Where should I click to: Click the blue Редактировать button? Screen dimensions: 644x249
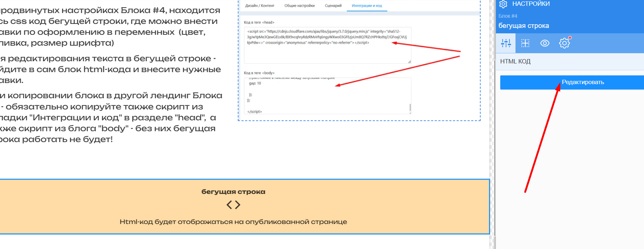tap(572, 82)
